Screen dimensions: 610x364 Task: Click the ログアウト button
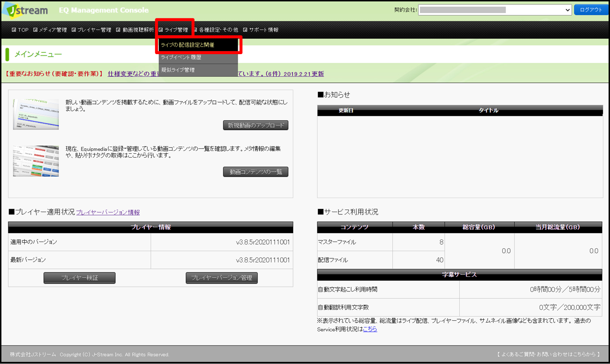(x=591, y=10)
